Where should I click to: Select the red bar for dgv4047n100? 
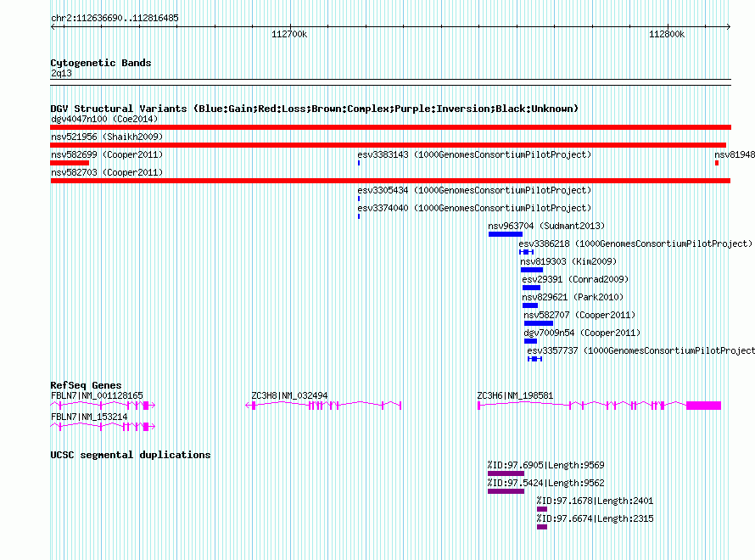390,127
